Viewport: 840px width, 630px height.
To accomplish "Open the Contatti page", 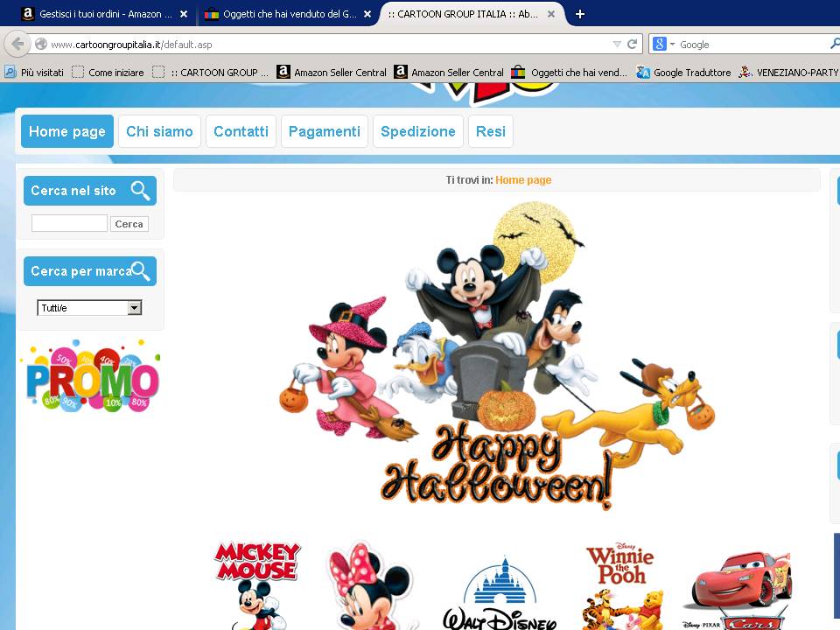I will (241, 131).
